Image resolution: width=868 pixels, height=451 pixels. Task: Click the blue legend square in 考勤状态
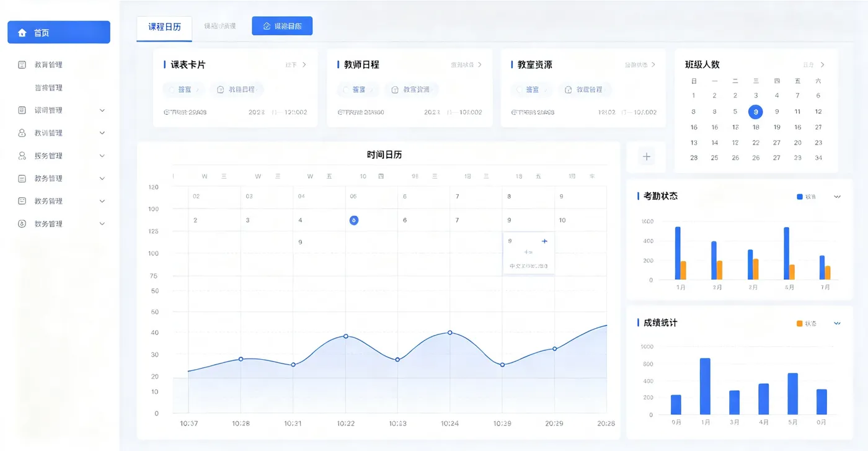coord(799,197)
